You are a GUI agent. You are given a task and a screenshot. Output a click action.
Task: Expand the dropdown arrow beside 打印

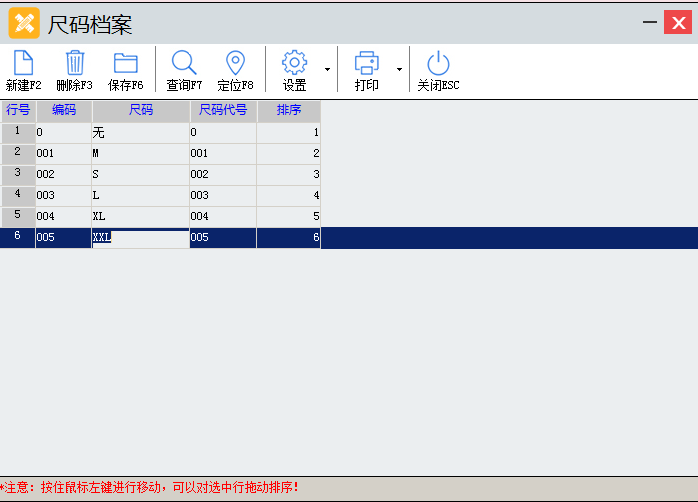click(399, 70)
